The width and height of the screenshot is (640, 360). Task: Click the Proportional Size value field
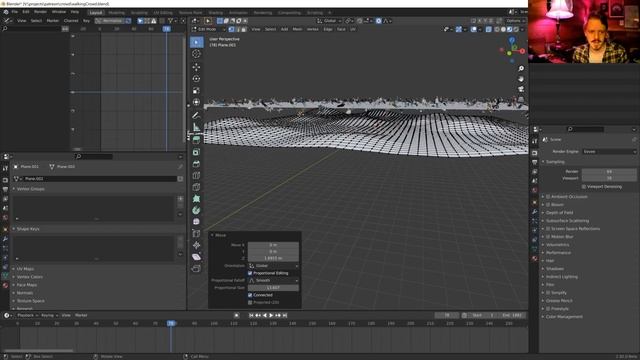273,288
